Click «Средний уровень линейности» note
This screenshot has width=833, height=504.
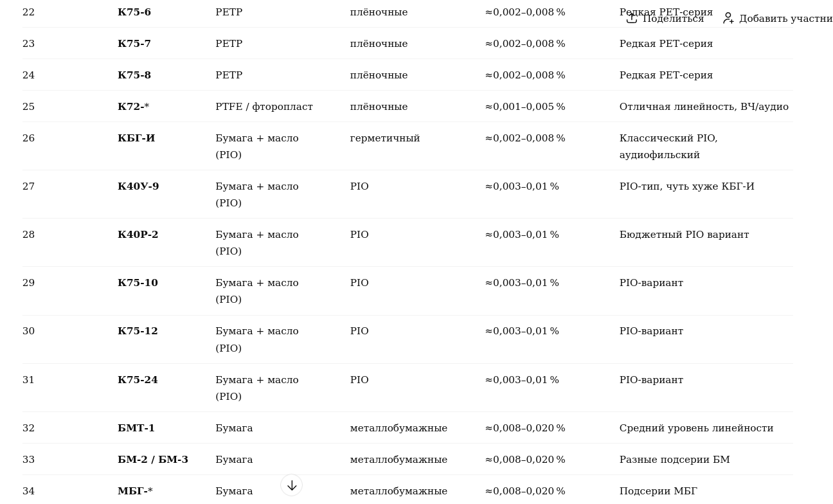[696, 429]
